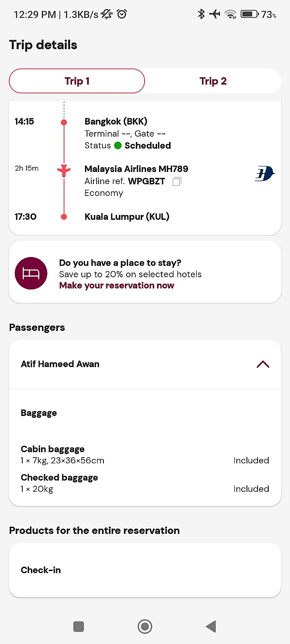Select the Trip 1 tab

(77, 81)
